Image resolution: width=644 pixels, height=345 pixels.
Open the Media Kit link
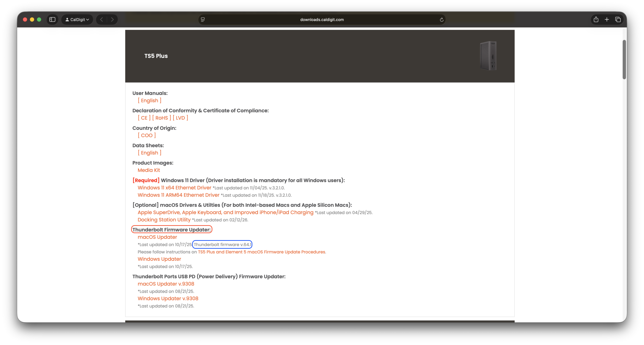pos(149,170)
